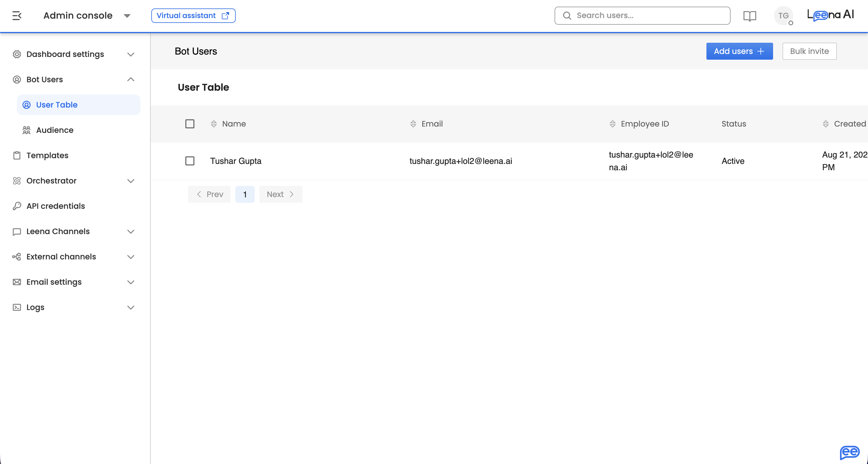
Task: Expand the Orchestrator chevron
Action: (x=131, y=181)
